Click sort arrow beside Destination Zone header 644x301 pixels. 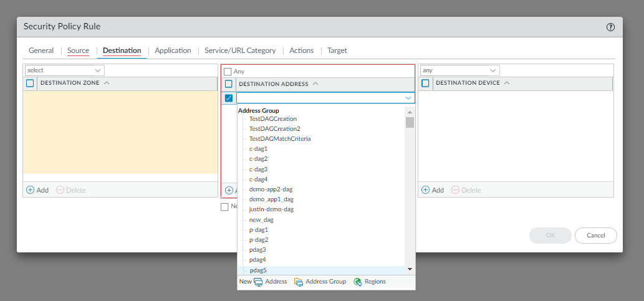(106, 83)
